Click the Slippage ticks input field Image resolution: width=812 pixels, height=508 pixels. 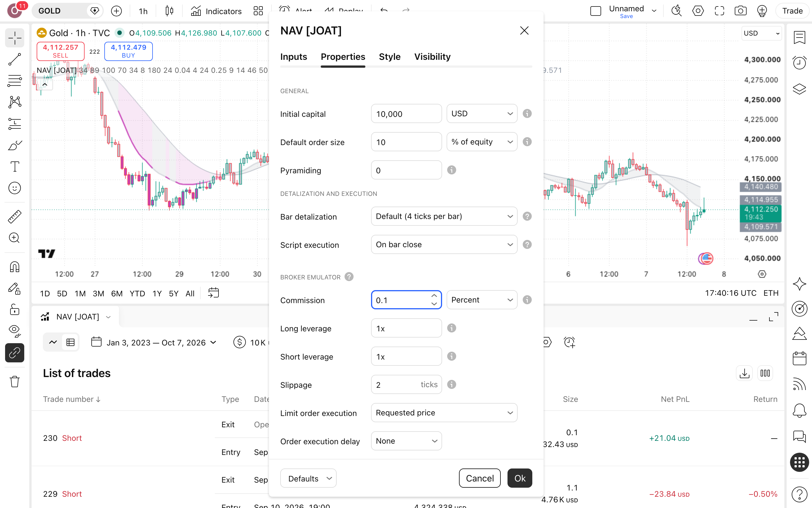tap(406, 384)
